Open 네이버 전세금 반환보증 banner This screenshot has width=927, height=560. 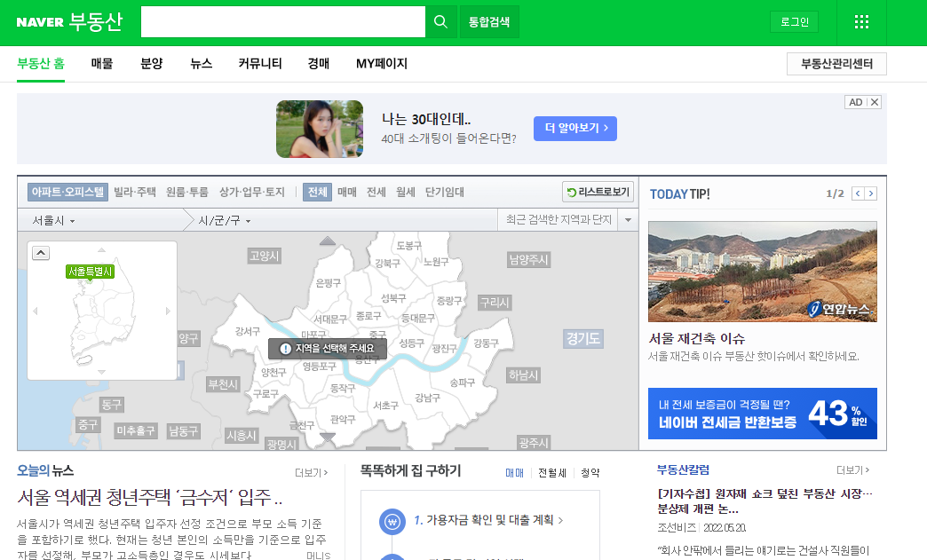(762, 414)
